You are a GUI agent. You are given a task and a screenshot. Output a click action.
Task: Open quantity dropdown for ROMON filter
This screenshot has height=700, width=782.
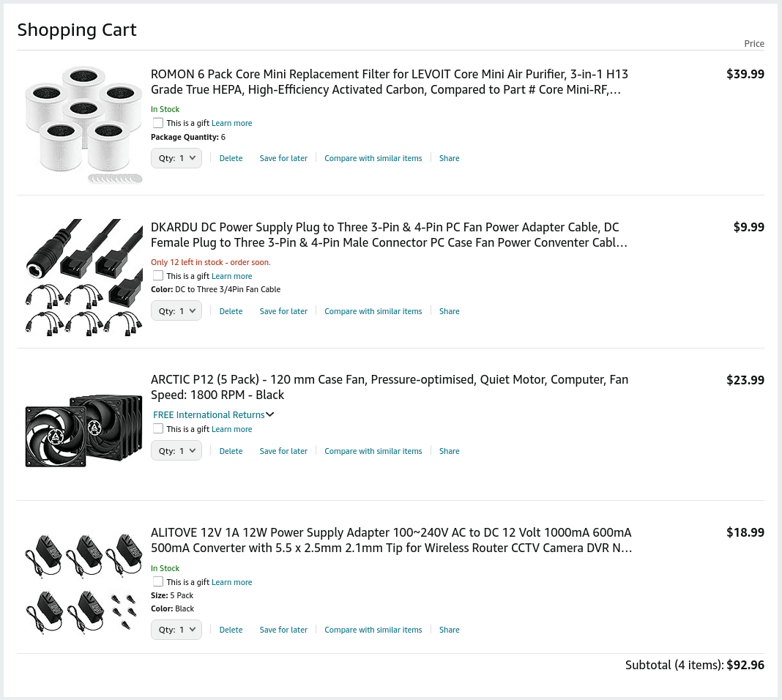176,158
